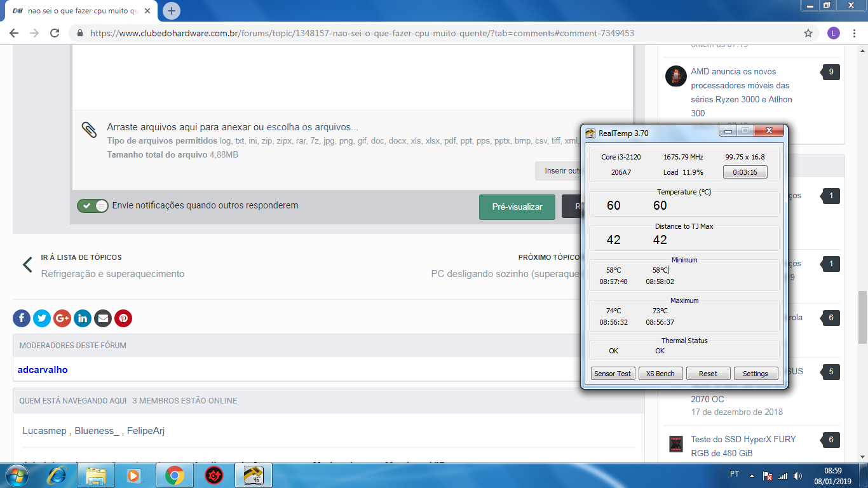This screenshot has width=868, height=488.
Task: Open 'Teste do SSD HyperX FURY' article
Action: 743,446
